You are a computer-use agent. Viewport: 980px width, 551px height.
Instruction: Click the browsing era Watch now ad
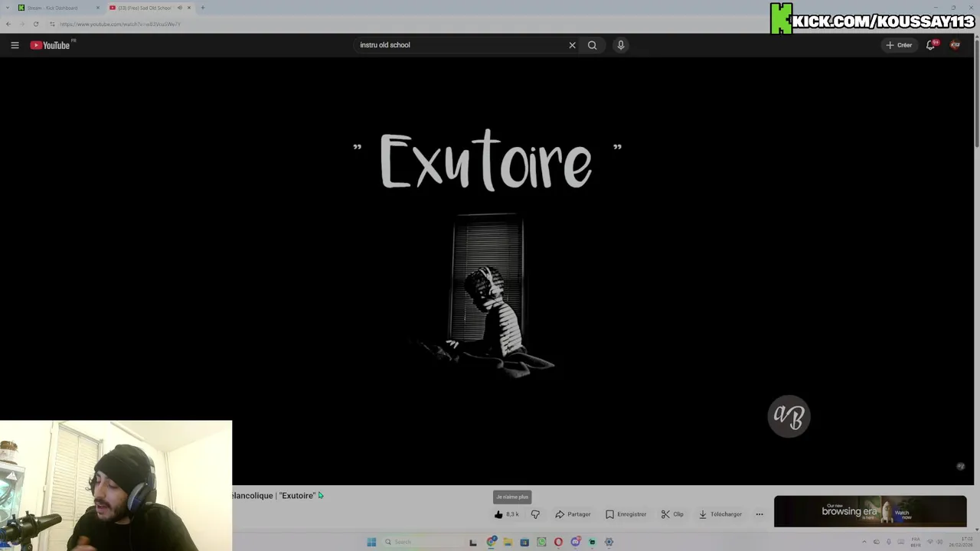[870, 511]
